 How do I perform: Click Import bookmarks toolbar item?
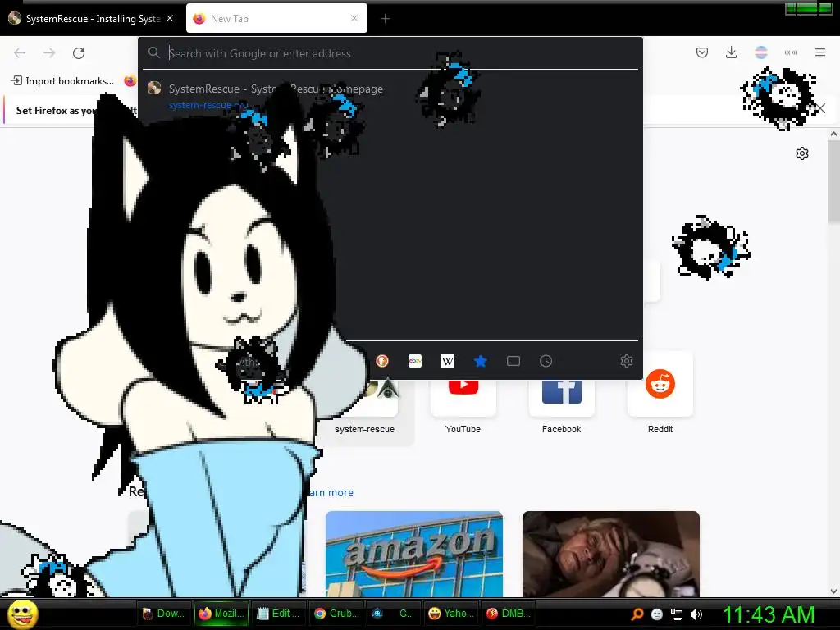(x=62, y=81)
